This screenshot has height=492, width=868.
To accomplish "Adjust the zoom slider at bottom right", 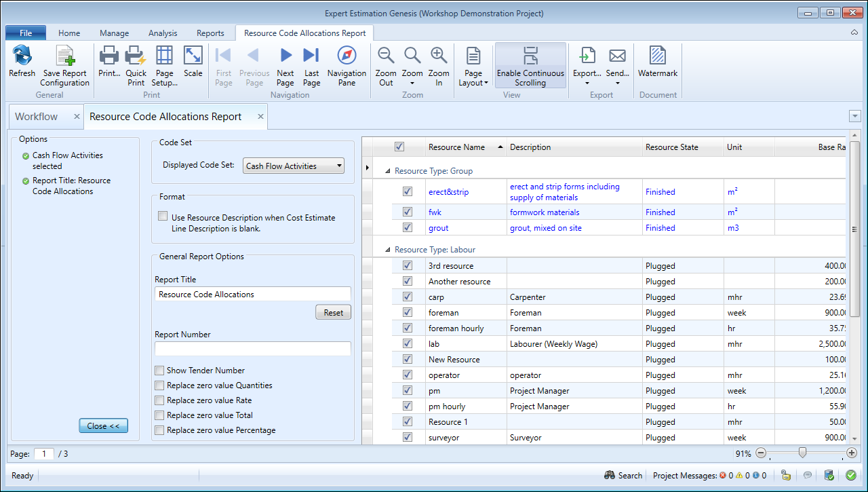I will pos(802,453).
